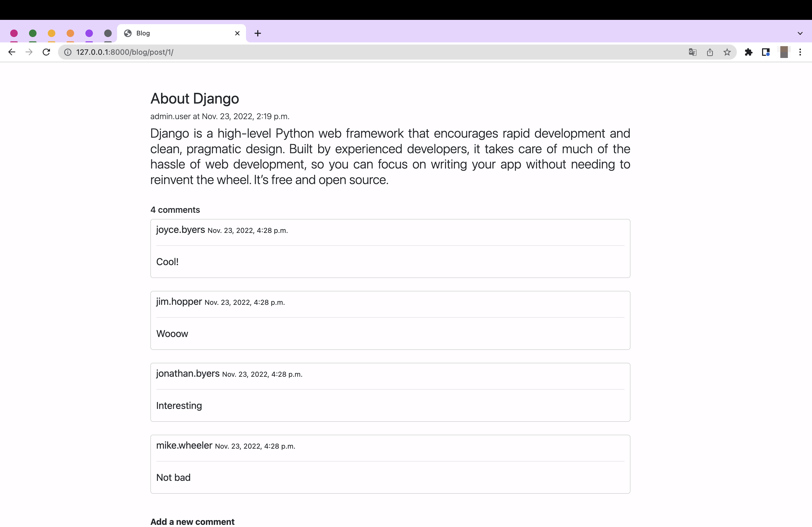Open a new tab with plus button
Image resolution: width=812 pixels, height=527 pixels.
point(258,33)
